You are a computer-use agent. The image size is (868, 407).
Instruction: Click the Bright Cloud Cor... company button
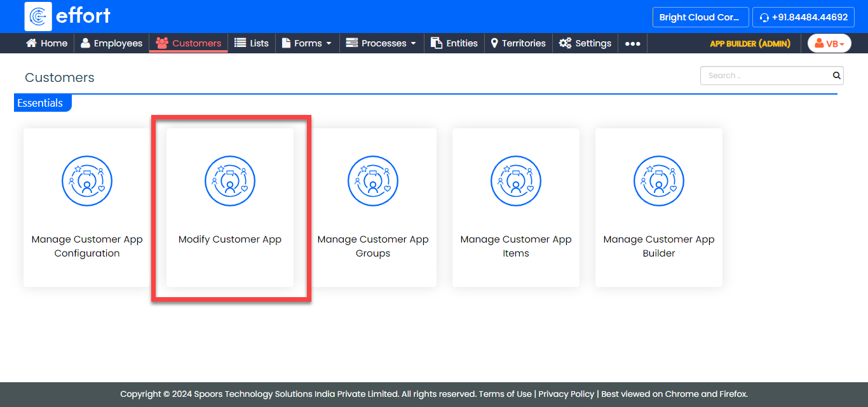[700, 17]
